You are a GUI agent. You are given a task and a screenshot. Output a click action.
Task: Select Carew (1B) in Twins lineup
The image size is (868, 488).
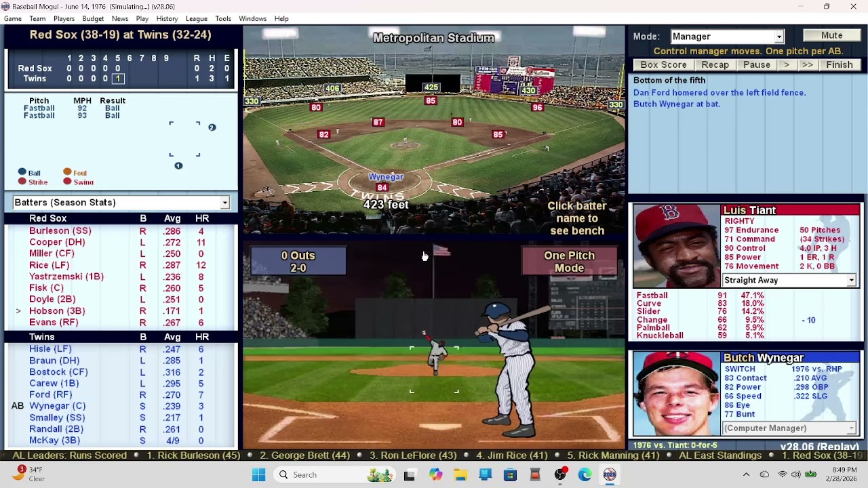click(54, 384)
